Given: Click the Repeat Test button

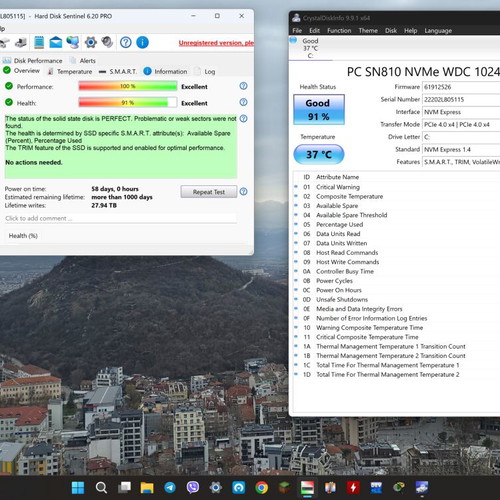Looking at the screenshot, I should [x=209, y=192].
